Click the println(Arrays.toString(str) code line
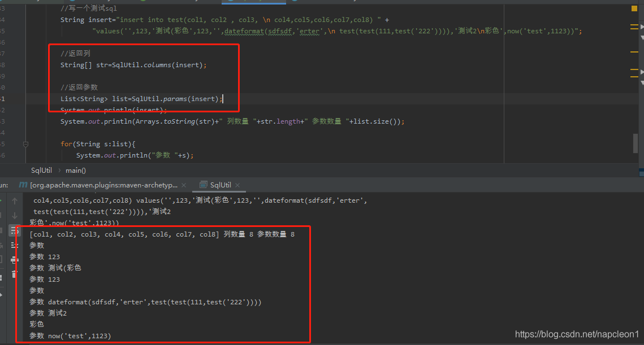The image size is (644, 345). point(232,121)
